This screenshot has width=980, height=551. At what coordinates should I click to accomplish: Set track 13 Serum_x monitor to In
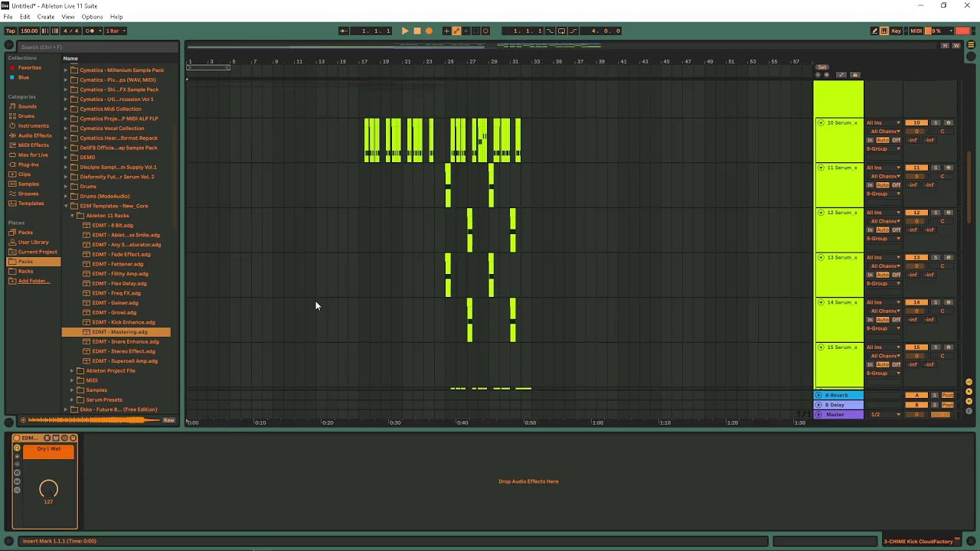coord(870,275)
